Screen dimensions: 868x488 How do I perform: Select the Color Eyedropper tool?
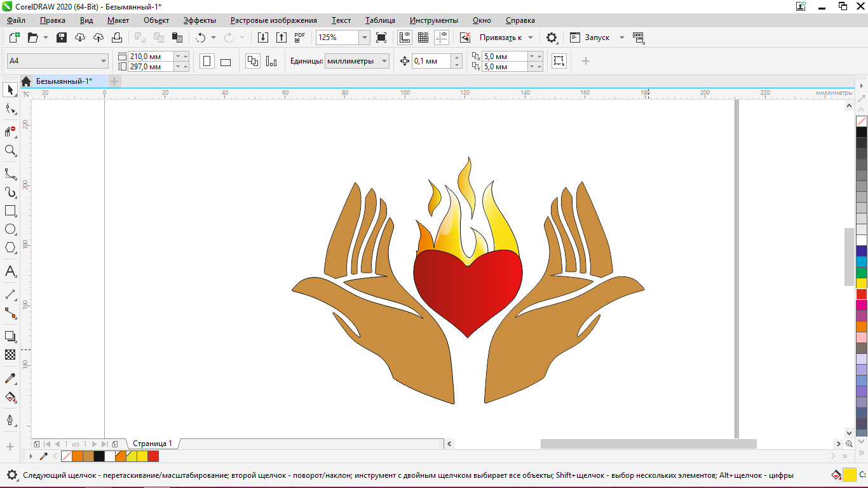point(10,379)
